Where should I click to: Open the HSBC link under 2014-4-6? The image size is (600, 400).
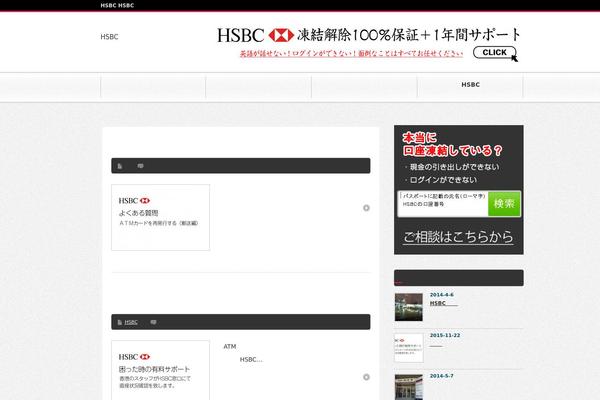[443, 303]
